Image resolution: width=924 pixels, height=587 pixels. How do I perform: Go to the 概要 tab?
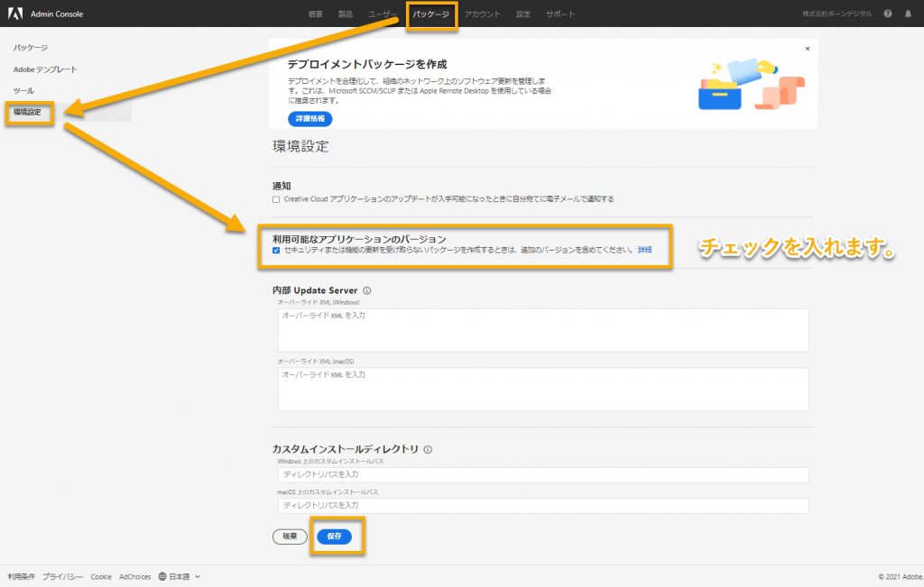[x=315, y=14]
